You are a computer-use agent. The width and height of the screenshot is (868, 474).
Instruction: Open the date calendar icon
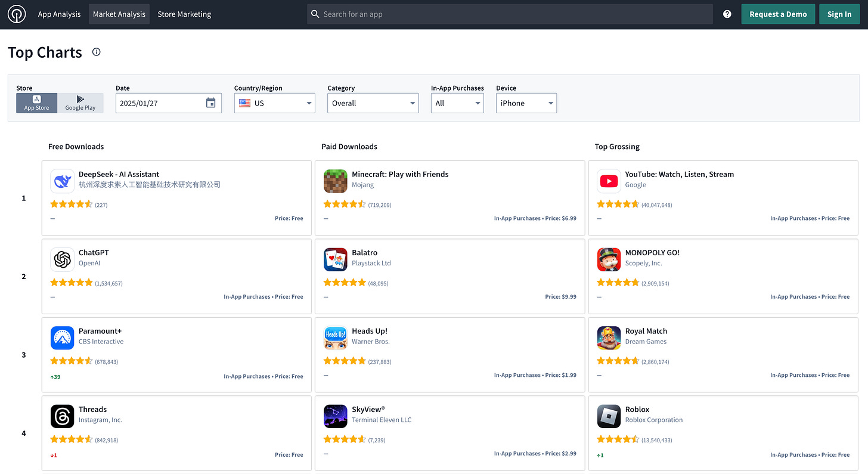tap(210, 103)
